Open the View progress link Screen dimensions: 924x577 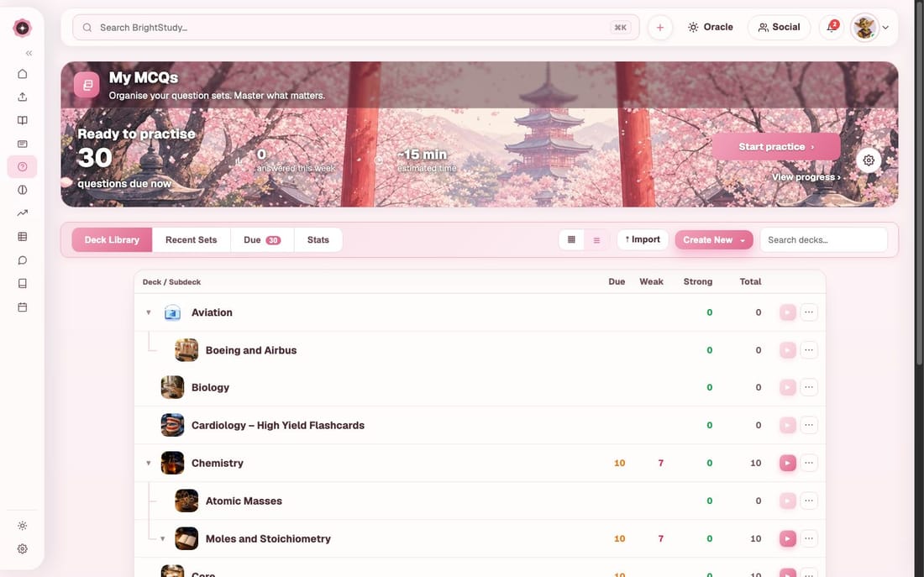(806, 177)
